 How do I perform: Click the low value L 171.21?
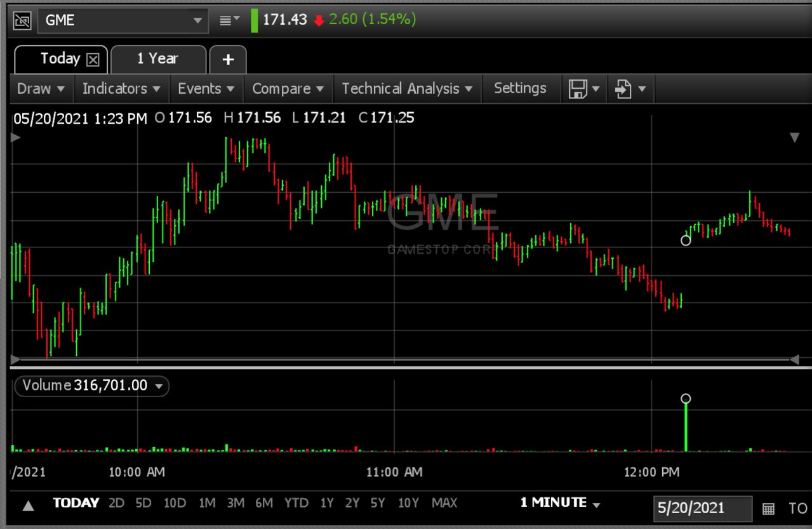[x=319, y=117]
